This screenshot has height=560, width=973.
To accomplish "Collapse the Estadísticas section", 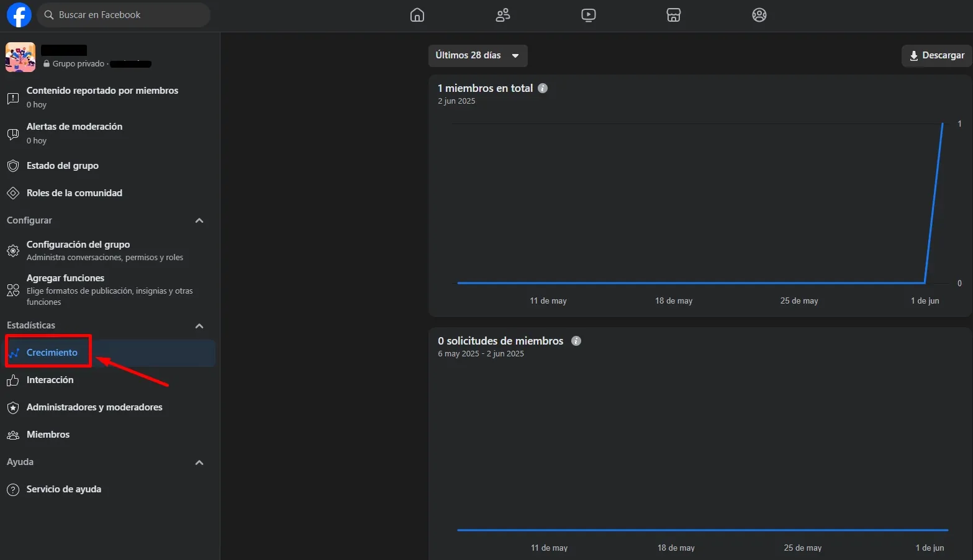I will [x=199, y=326].
